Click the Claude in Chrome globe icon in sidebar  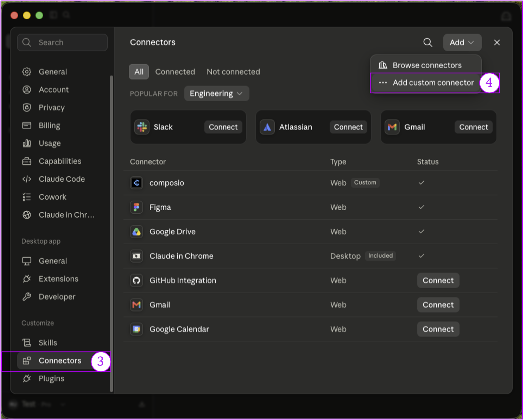27,215
